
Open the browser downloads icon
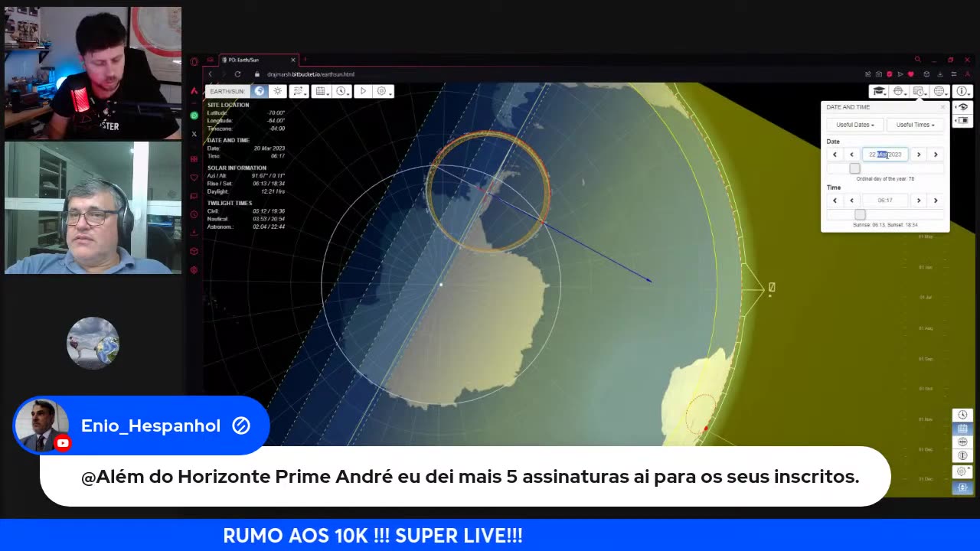point(940,74)
